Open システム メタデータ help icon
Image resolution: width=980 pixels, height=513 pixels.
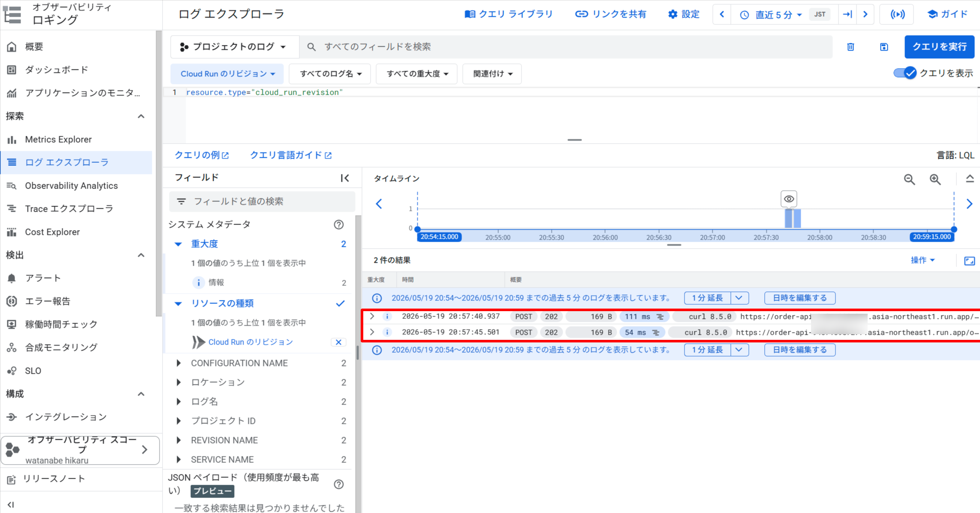tap(339, 225)
